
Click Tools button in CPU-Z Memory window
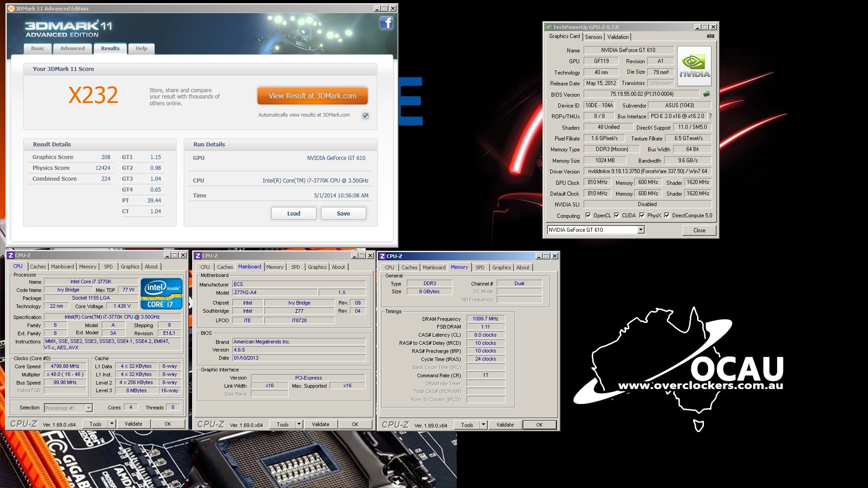click(467, 425)
